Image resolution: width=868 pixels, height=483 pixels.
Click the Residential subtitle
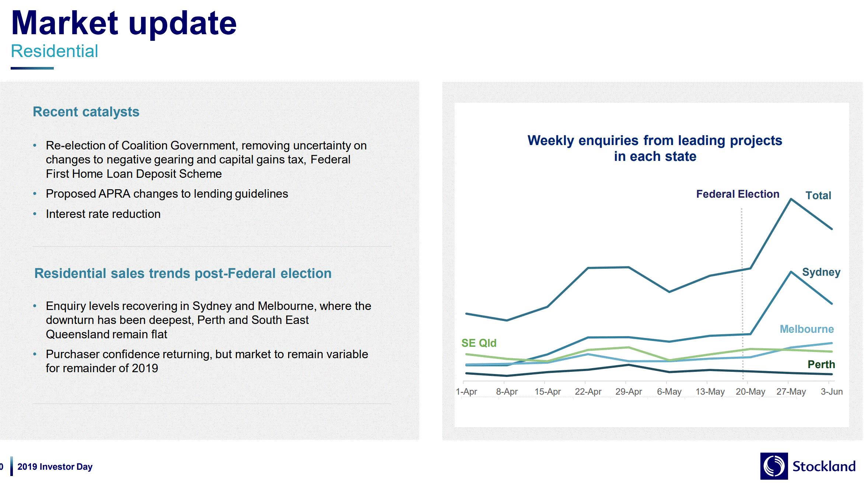pyautogui.click(x=55, y=51)
